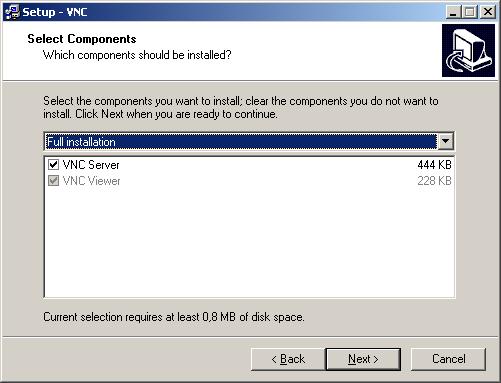The width and height of the screenshot is (501, 383).
Task: Click the 228 KB size entry
Action: (x=434, y=181)
